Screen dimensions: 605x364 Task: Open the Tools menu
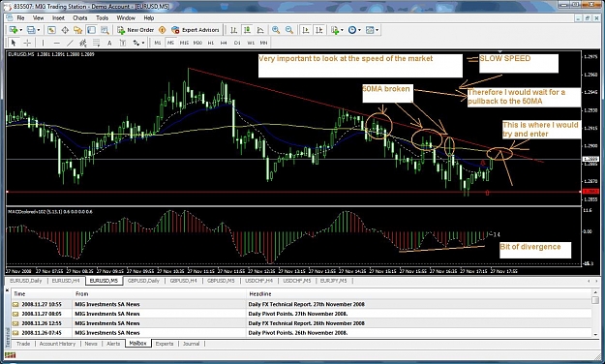coord(103,18)
